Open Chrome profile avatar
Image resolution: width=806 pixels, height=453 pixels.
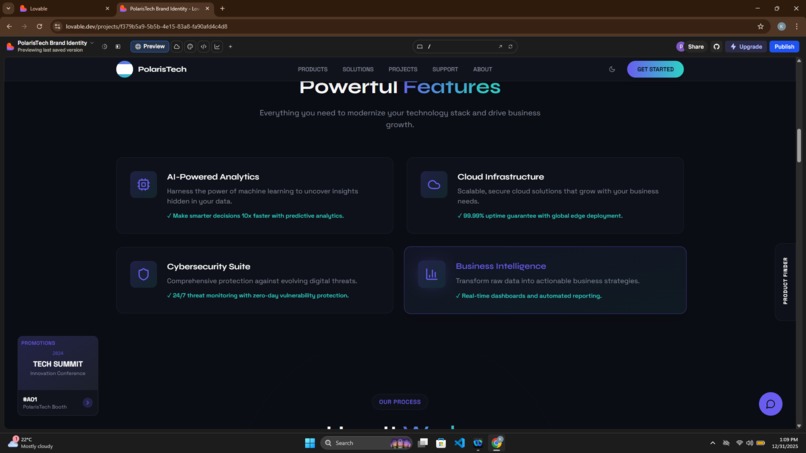[781, 26]
